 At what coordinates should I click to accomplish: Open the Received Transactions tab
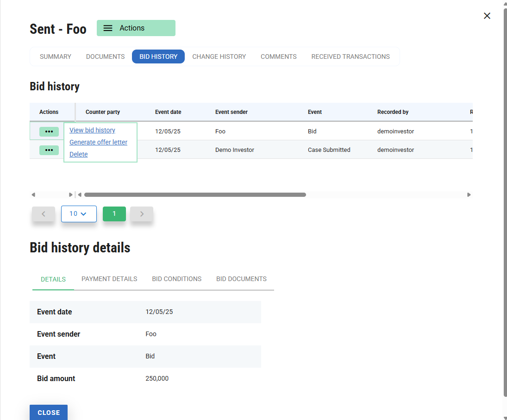coord(350,56)
